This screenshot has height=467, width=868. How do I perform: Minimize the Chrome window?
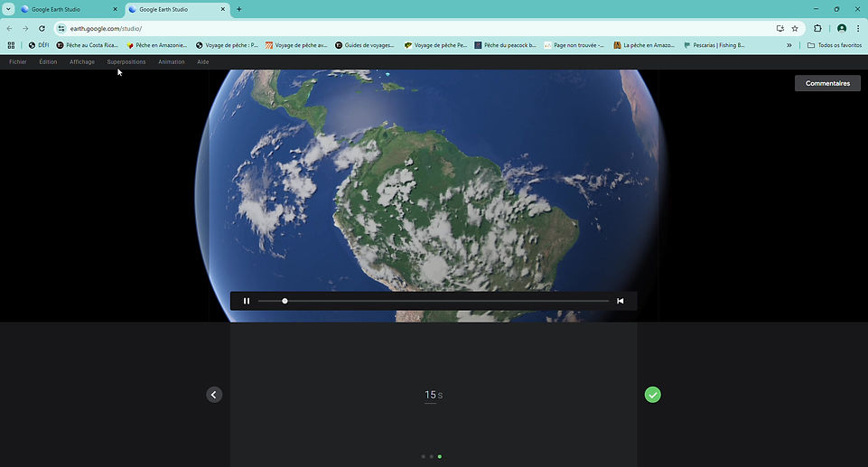[816, 9]
